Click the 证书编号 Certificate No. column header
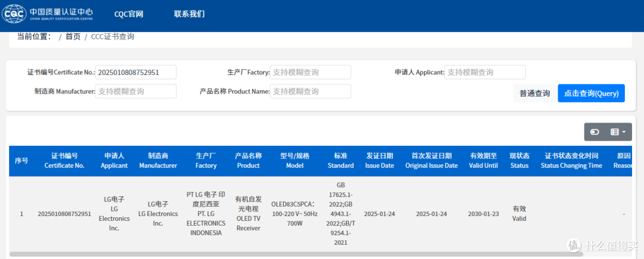The width and height of the screenshot is (644, 259). tap(64, 161)
